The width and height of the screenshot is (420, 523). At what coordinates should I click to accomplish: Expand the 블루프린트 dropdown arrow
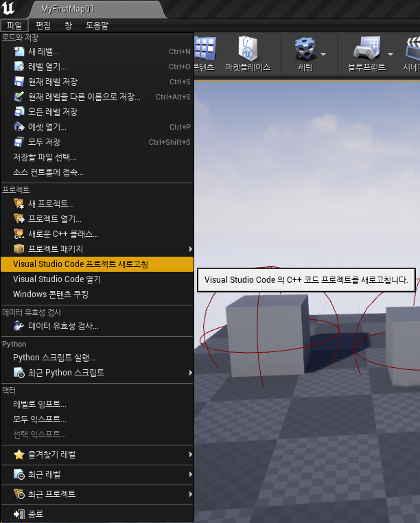click(390, 54)
